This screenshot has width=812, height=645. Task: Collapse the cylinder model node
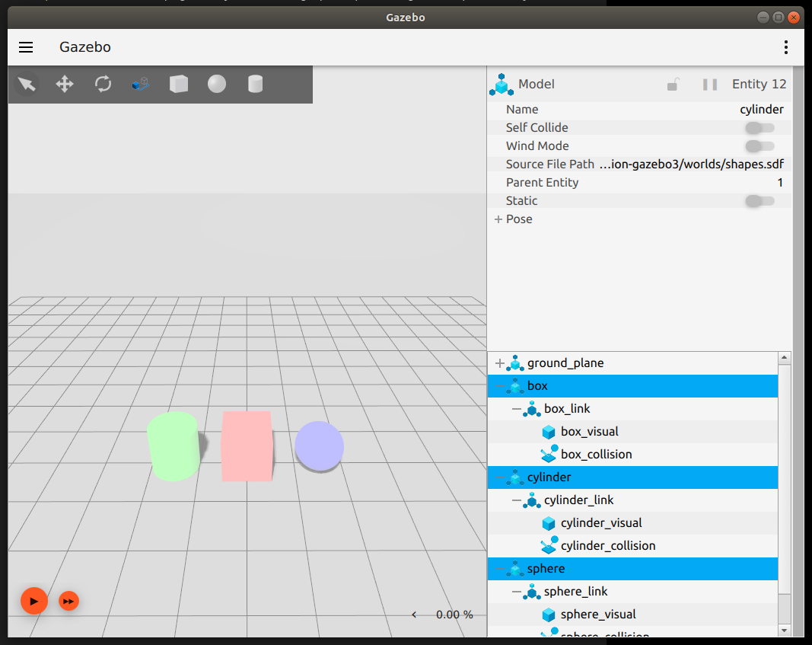click(500, 477)
